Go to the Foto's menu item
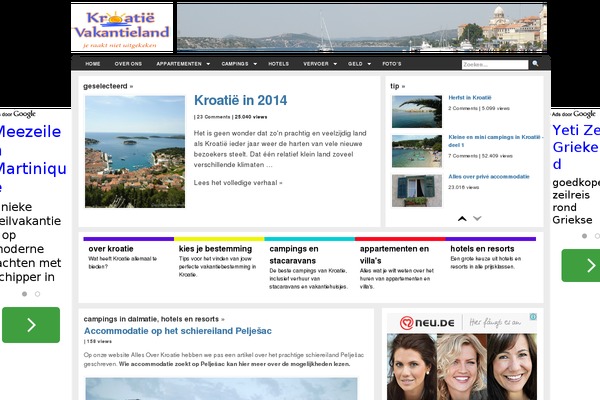Viewport: 600px width, 400px height. (392, 64)
